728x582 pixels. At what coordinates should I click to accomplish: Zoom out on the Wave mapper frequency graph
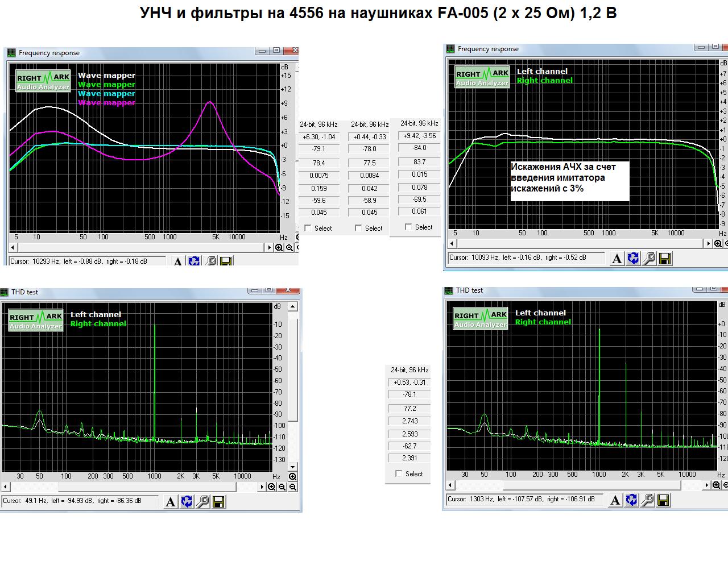pyautogui.click(x=289, y=247)
